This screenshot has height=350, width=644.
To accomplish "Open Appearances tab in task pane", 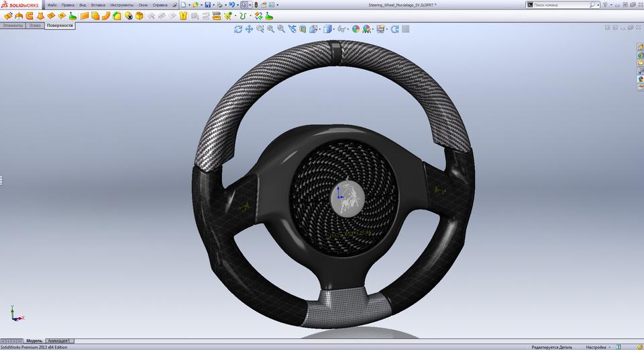I will (640, 79).
